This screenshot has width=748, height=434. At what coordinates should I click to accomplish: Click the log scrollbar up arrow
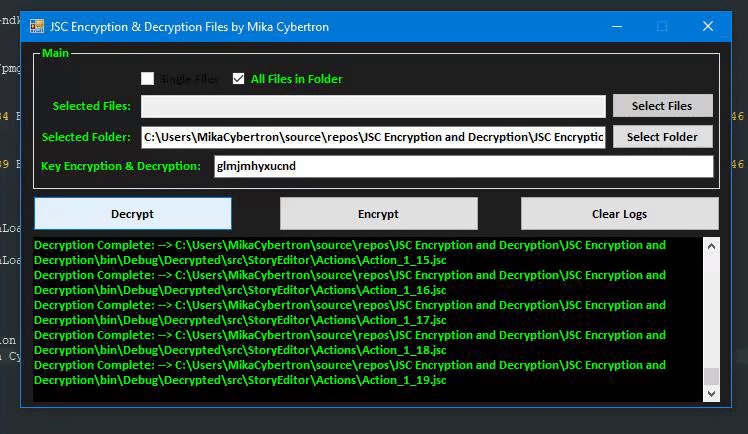coord(711,247)
